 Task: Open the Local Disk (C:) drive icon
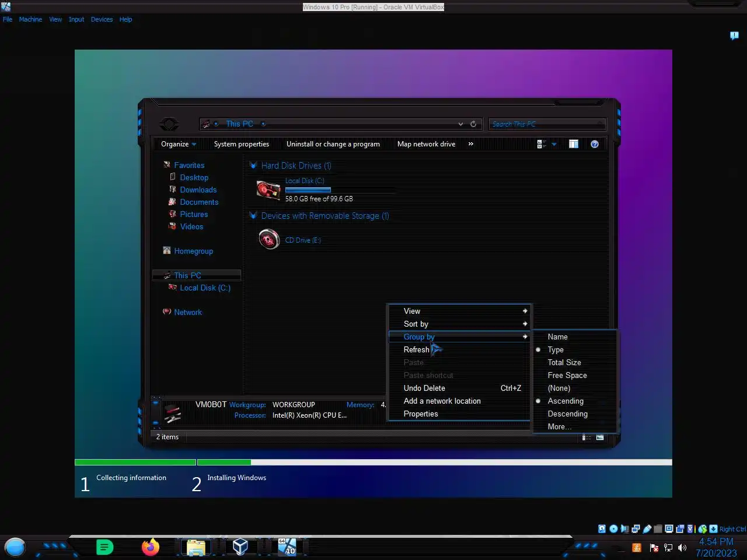tap(268, 190)
